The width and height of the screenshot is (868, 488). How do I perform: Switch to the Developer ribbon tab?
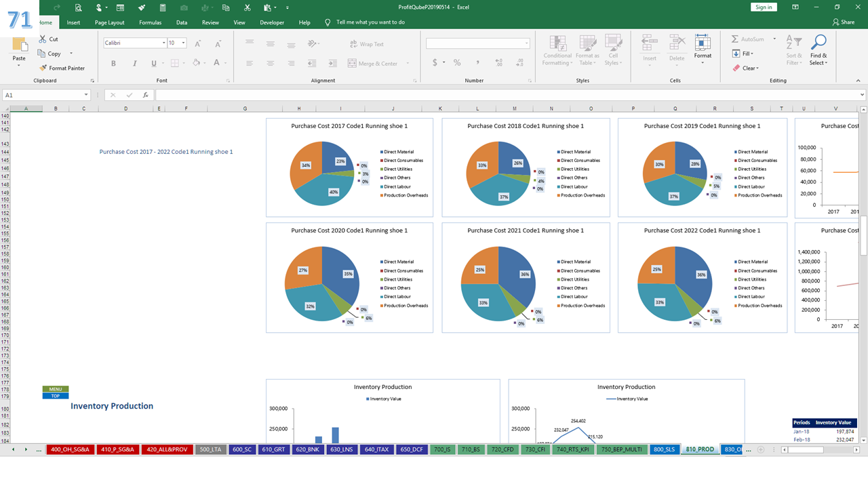(x=272, y=22)
